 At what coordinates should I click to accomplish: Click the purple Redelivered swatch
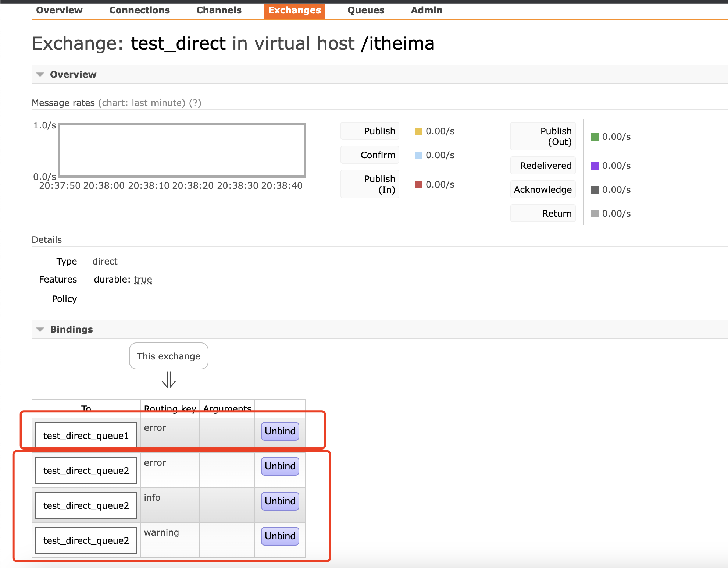click(x=595, y=166)
